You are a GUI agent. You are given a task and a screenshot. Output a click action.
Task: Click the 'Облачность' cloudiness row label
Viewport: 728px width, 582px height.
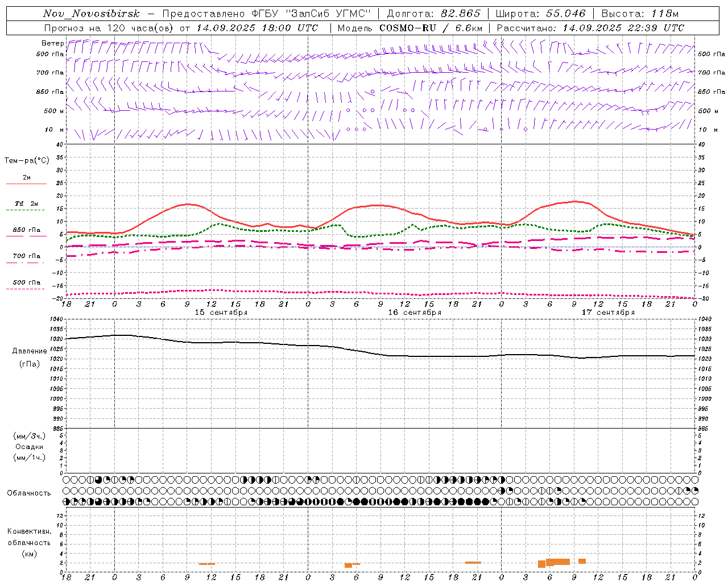pos(29,493)
